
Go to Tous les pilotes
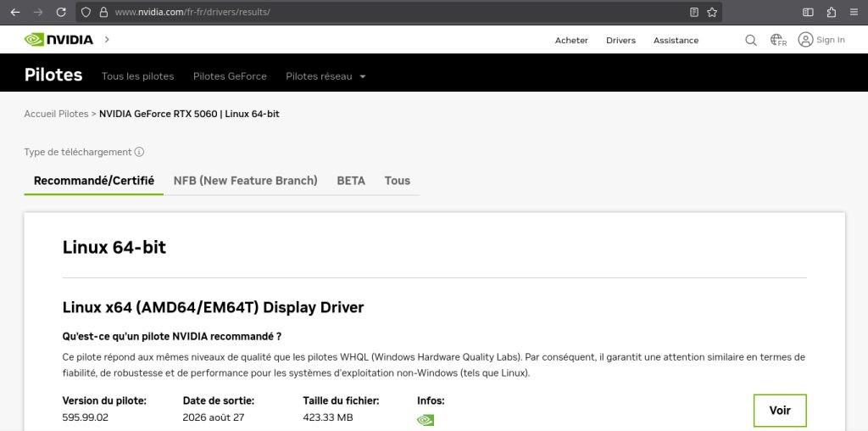pyautogui.click(x=138, y=76)
